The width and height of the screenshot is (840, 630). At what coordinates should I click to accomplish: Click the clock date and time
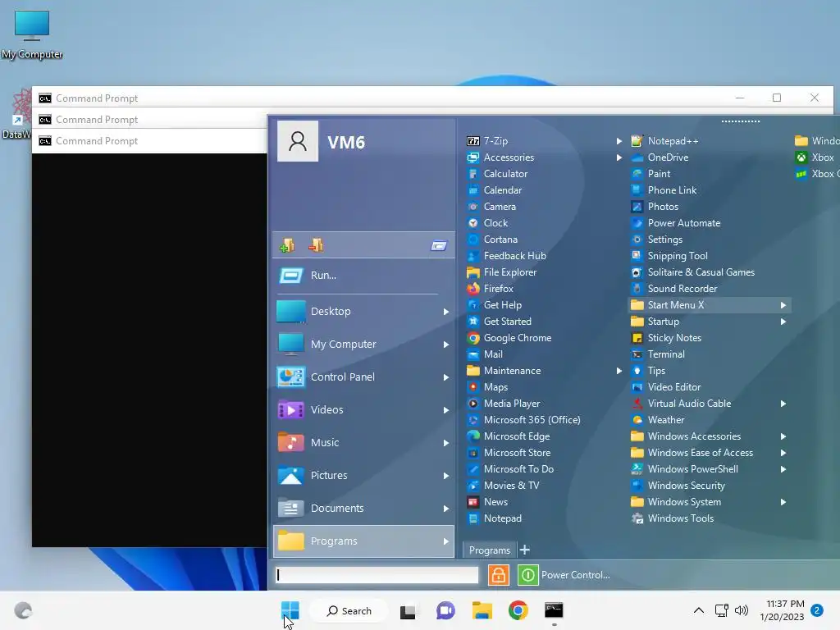coord(782,610)
